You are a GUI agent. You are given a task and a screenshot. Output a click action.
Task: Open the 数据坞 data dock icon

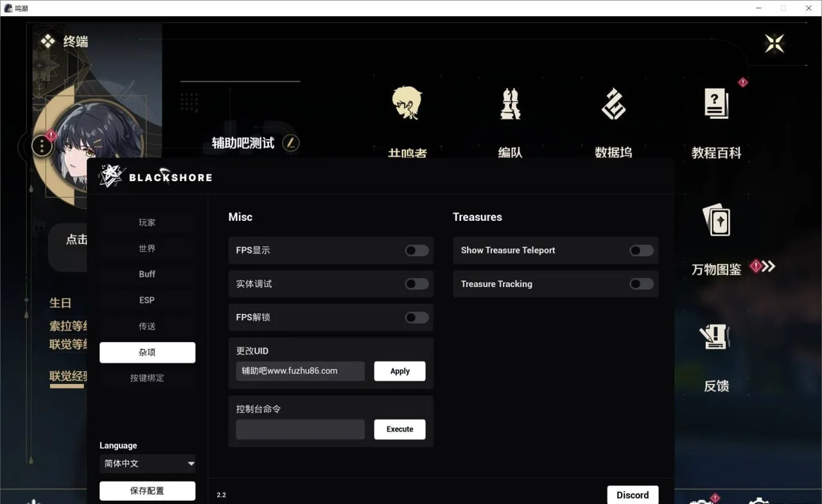(613, 104)
